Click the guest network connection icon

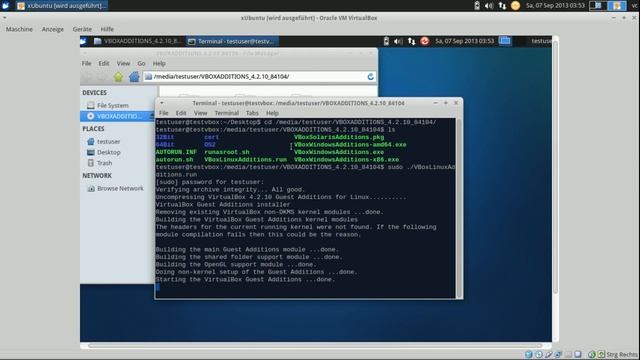411,41
